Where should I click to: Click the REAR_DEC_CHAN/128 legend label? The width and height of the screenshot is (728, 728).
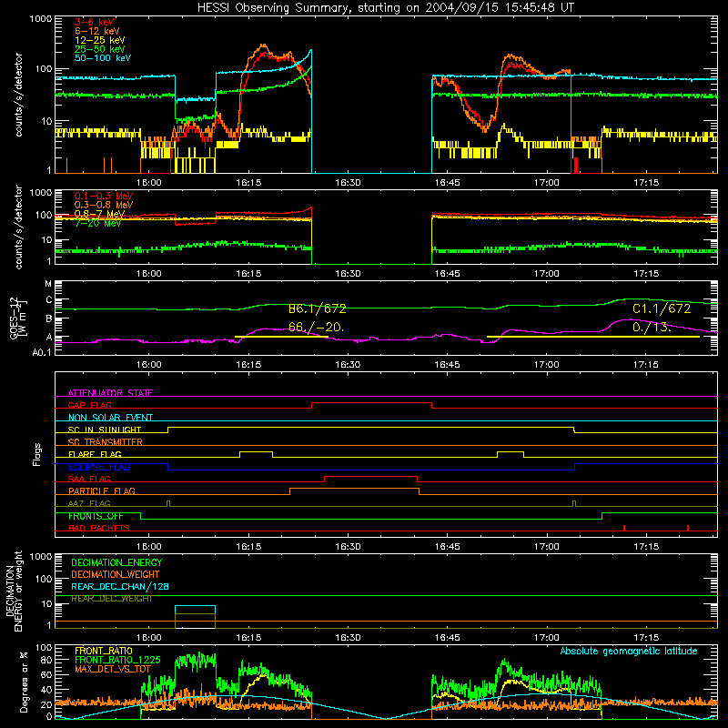(x=120, y=586)
